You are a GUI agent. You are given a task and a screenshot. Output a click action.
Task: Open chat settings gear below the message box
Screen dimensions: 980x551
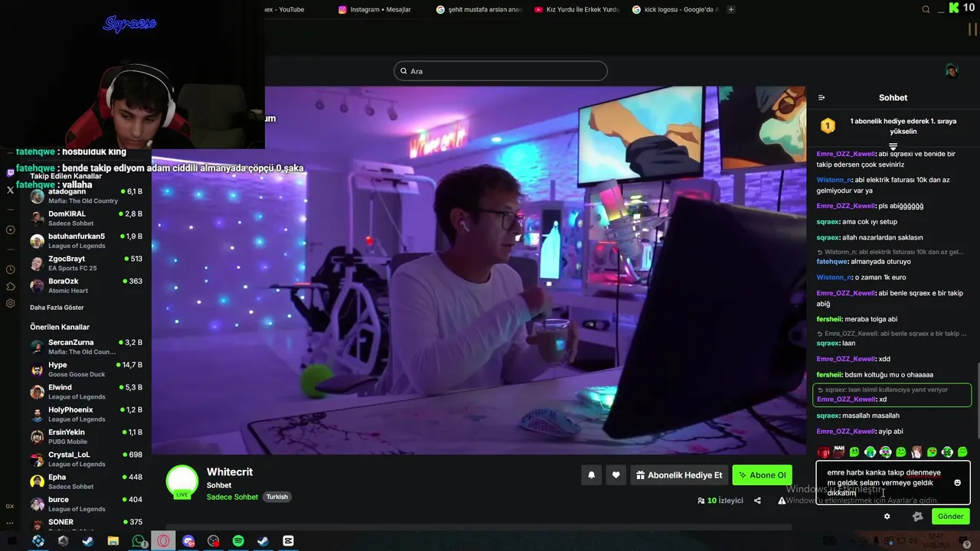tap(887, 517)
